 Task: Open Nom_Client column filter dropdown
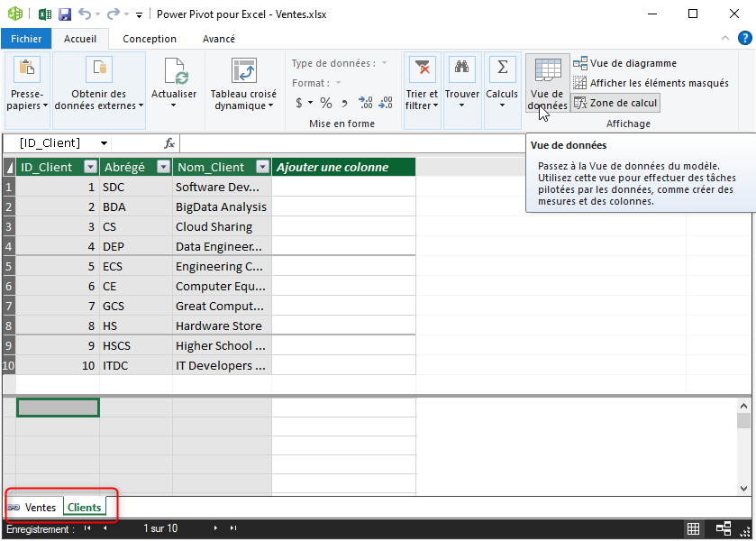(x=262, y=167)
